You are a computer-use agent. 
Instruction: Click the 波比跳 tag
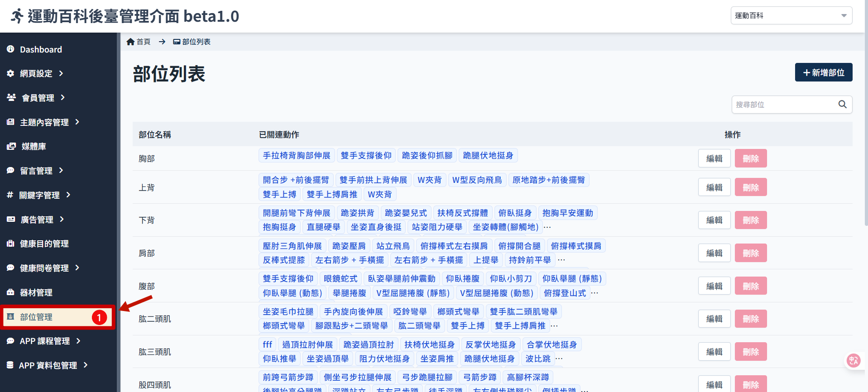(x=538, y=359)
